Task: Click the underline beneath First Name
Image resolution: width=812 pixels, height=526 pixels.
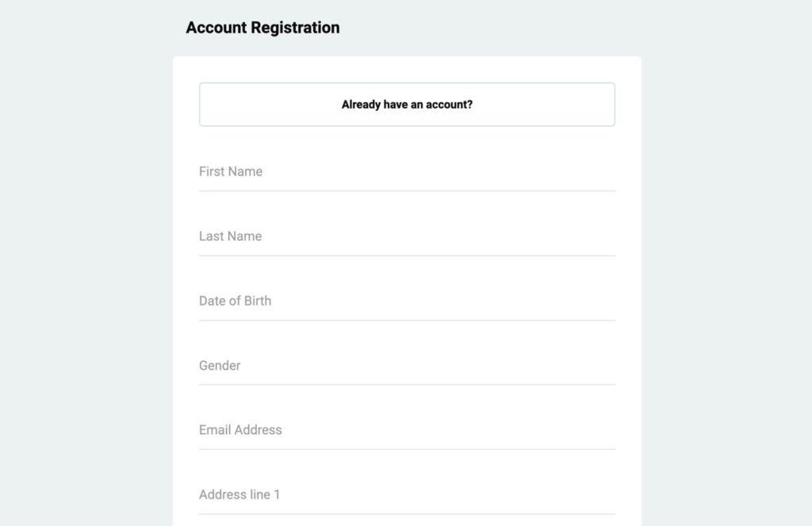Action: [407, 191]
